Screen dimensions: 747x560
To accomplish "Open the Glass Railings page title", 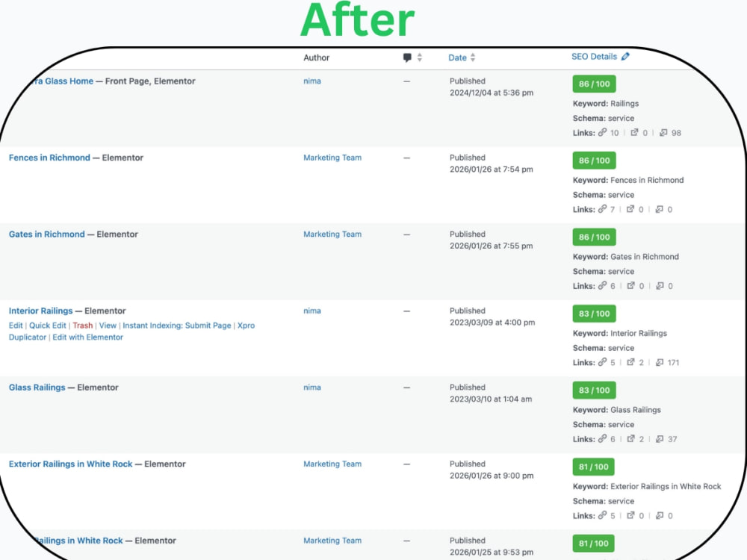I will 37,388.
